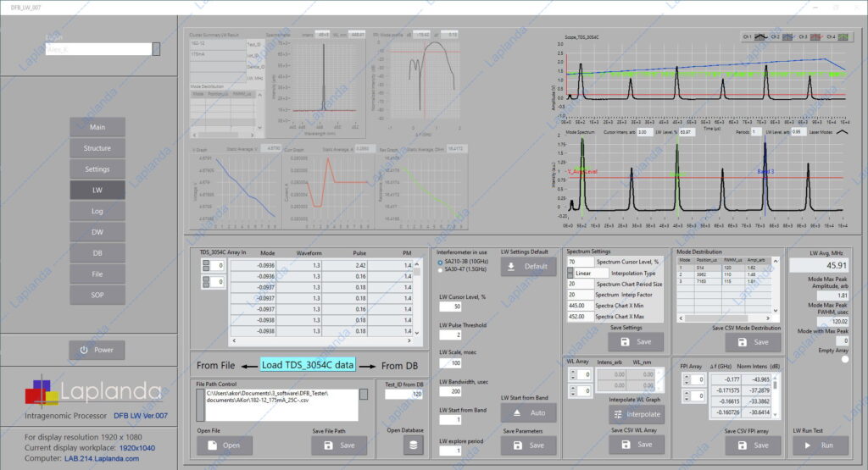Switch to the Structure page
Image resolution: width=868 pixels, height=470 pixels.
pos(97,148)
